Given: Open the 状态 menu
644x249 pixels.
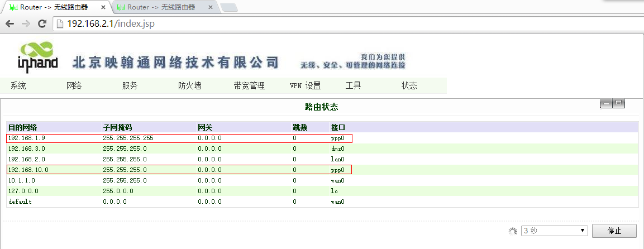Looking at the screenshot, I should (409, 86).
